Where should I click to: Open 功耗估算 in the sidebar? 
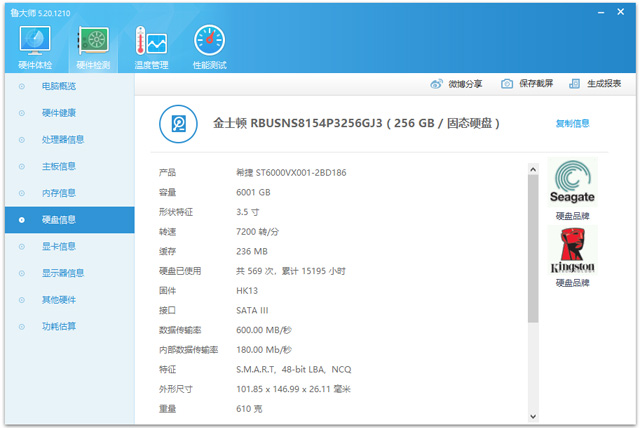59,326
